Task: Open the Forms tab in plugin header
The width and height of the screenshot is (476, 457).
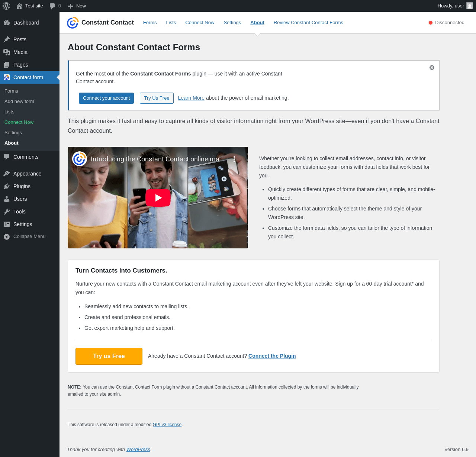Action: click(150, 23)
